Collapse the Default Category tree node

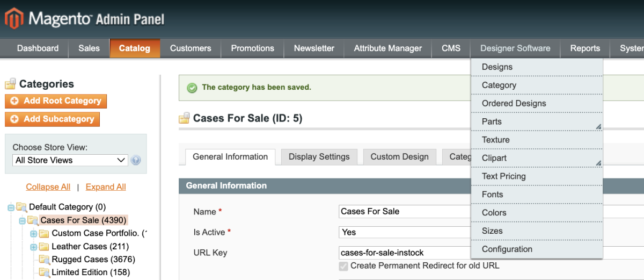[x=11, y=207]
